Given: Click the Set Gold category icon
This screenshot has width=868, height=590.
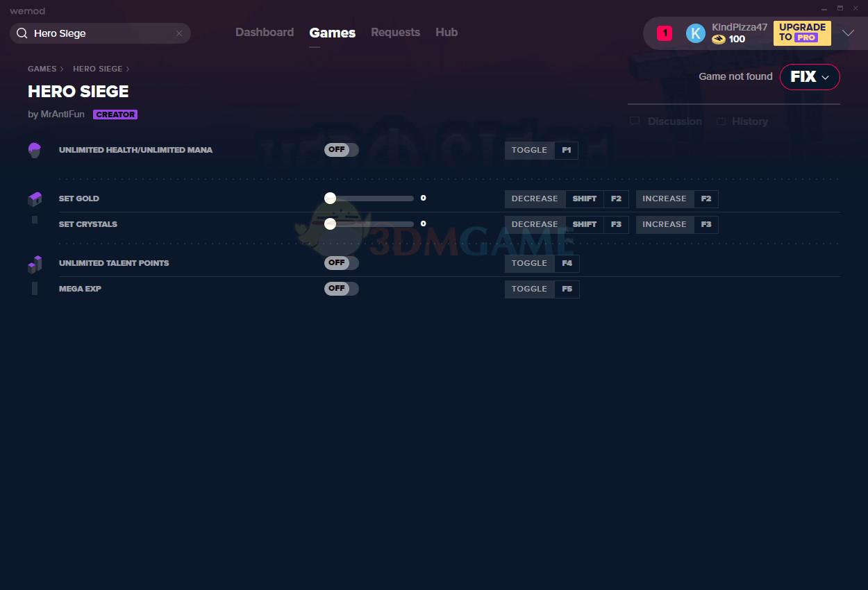Looking at the screenshot, I should coord(35,199).
